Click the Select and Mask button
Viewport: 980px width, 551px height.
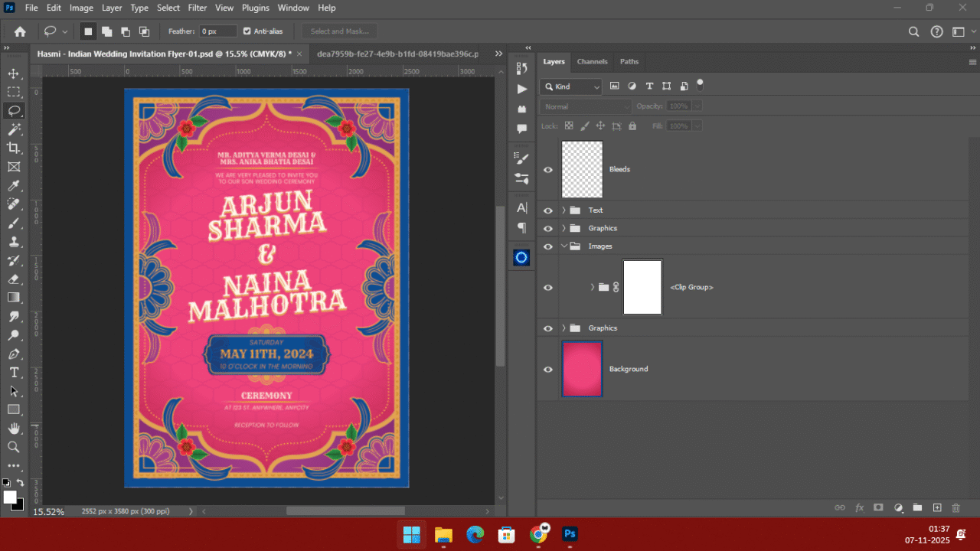tap(339, 31)
